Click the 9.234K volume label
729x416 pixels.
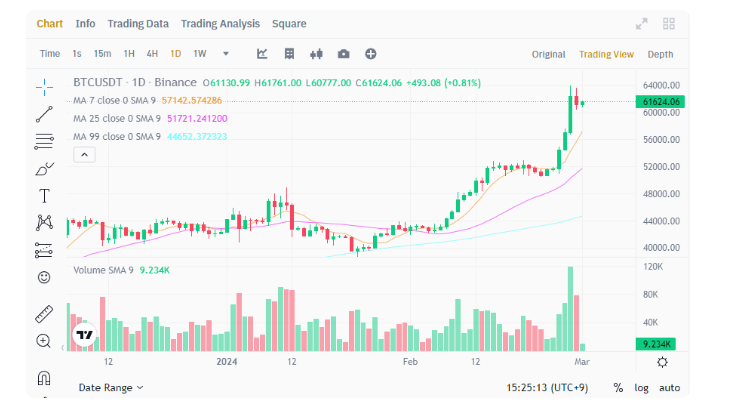point(656,344)
